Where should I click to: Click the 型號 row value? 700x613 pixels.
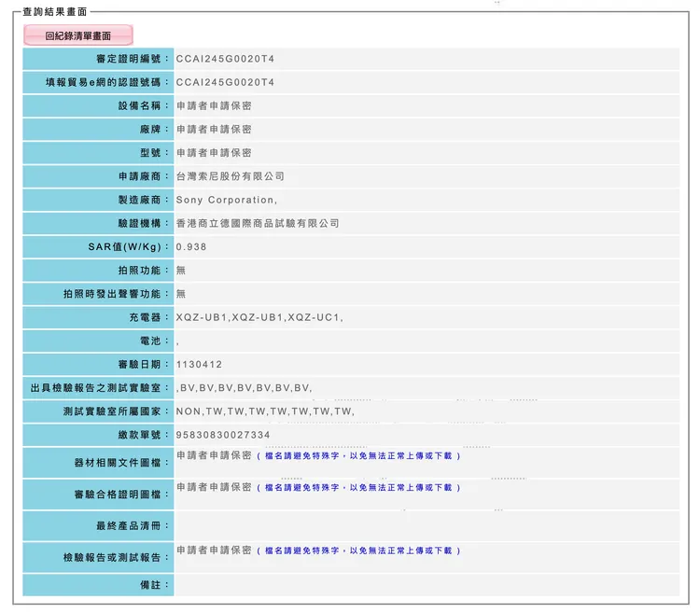[214, 153]
